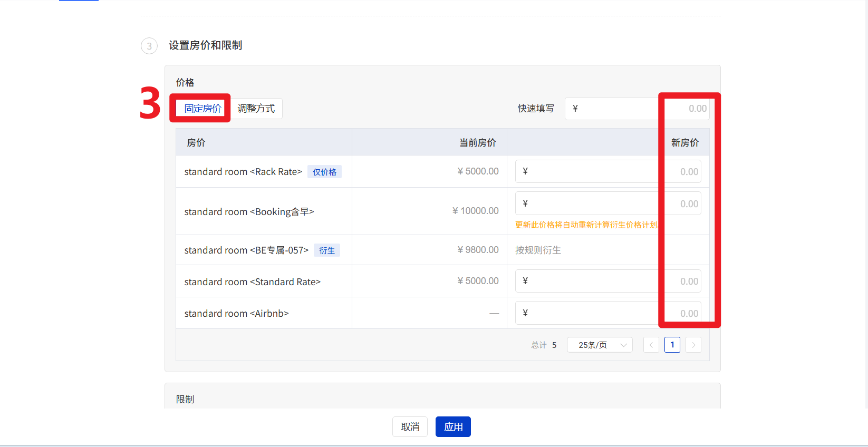Click standard room <Airbnb> row name

(x=236, y=314)
